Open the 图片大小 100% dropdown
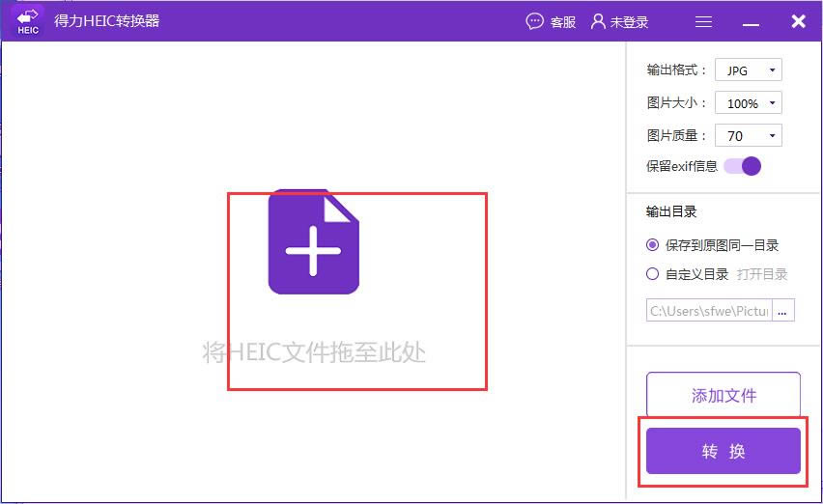The height and width of the screenshot is (504, 823). coord(749,102)
